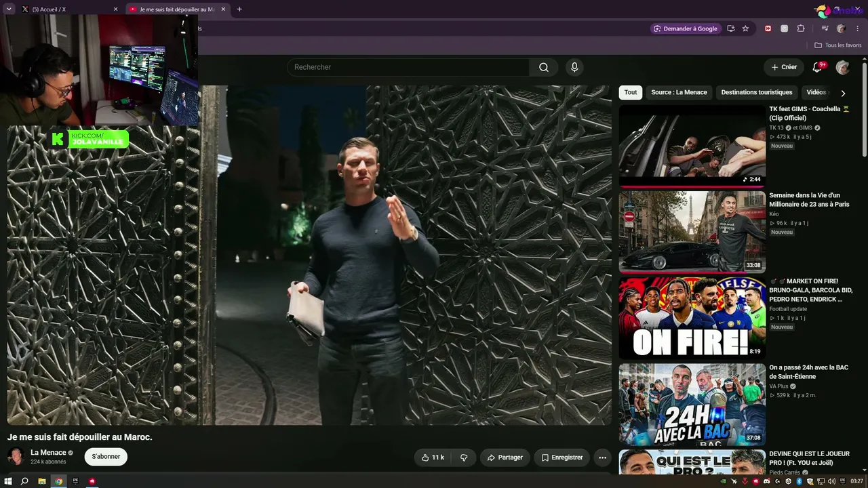This screenshot has height=488, width=868.
Task: Open the system clock showing 03:27
Action: click(x=856, y=481)
